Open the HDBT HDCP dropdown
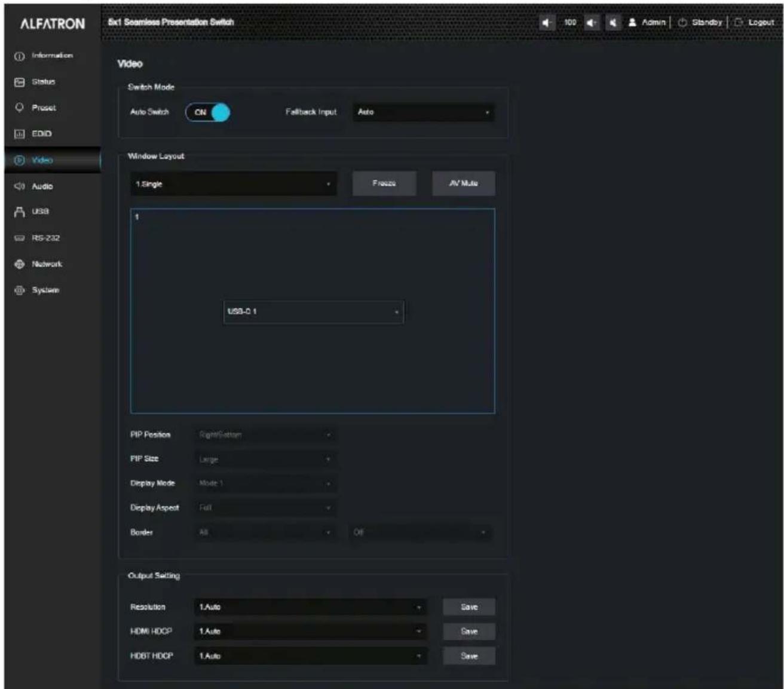The image size is (784, 689). [311, 656]
